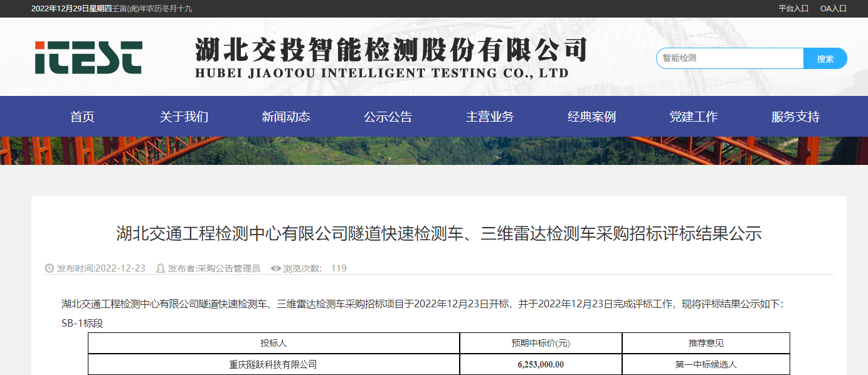
Task: Click the 预期中标价(元) column header
Action: 541,343
